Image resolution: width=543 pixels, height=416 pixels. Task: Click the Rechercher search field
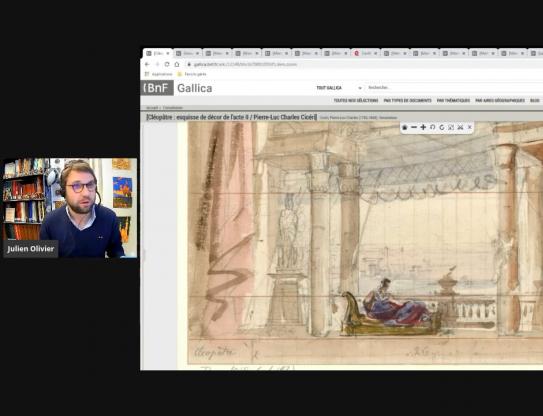(x=454, y=88)
